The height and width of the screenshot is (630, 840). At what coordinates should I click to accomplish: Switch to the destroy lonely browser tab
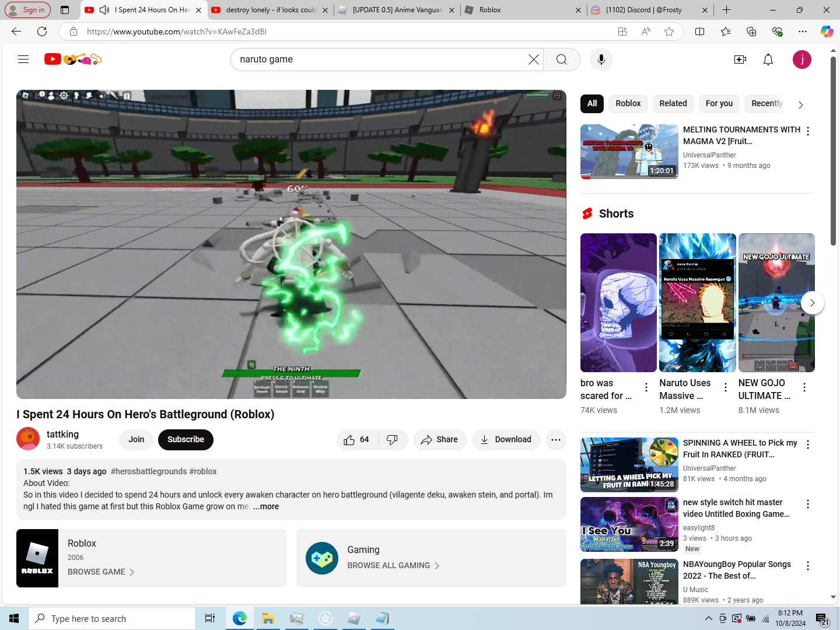click(x=271, y=10)
